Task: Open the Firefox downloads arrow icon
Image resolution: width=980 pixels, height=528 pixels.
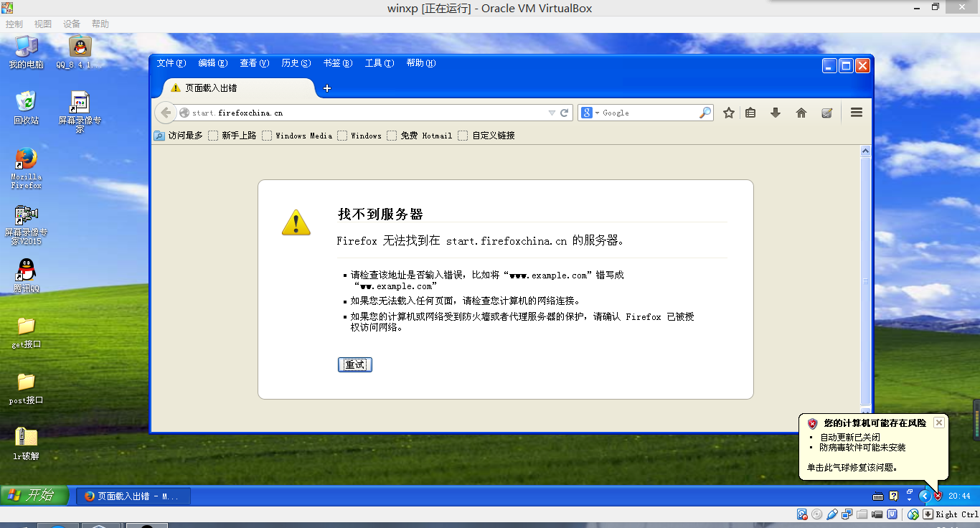Action: pyautogui.click(x=776, y=113)
